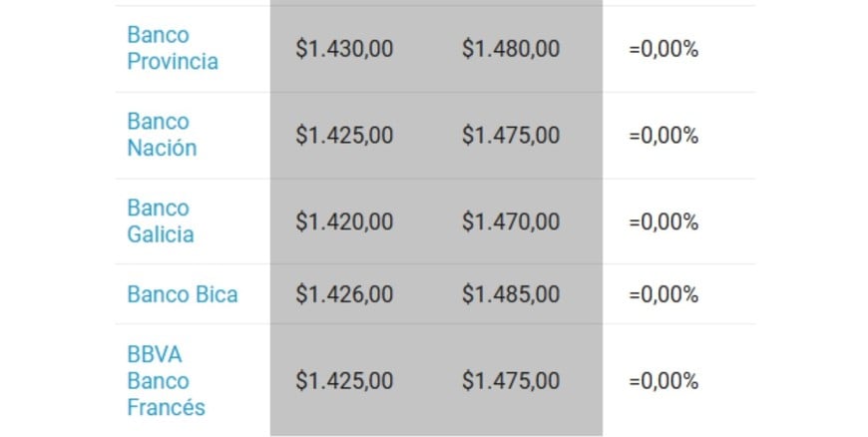Click the $1.420,00 price for Banco Galicia
This screenshot has height=437, width=868.
coord(344,221)
